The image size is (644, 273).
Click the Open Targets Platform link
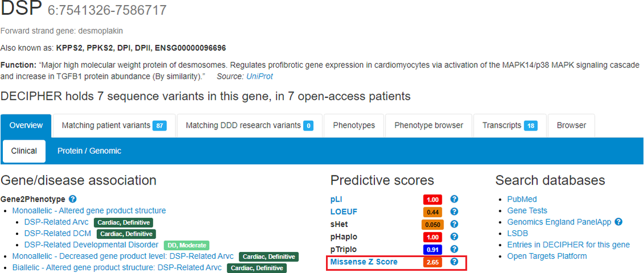click(547, 256)
